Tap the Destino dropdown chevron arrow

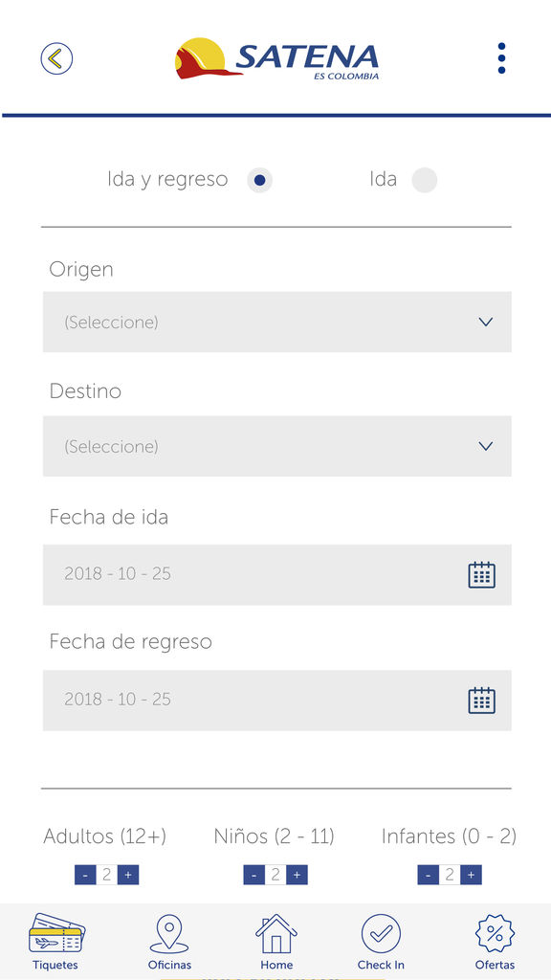pos(485,446)
